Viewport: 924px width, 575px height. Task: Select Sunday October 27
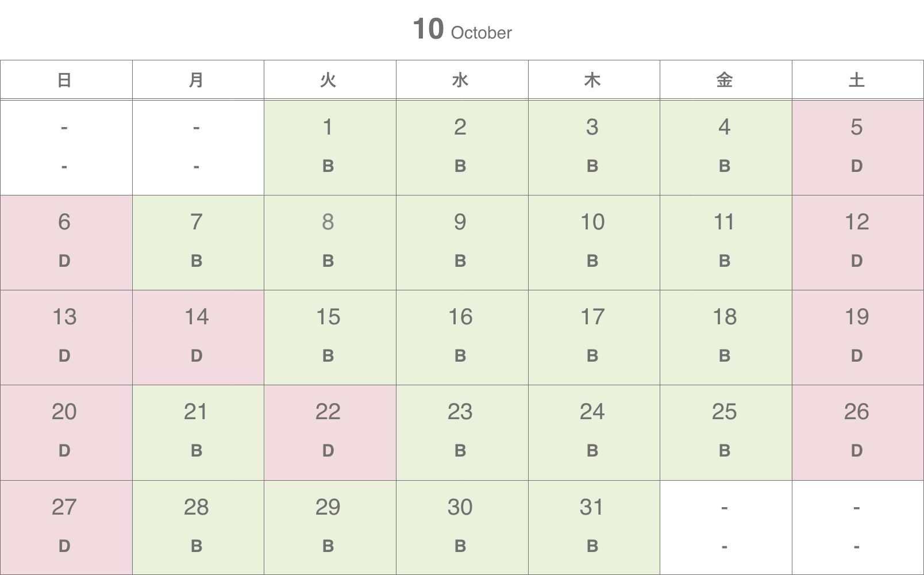66,527
